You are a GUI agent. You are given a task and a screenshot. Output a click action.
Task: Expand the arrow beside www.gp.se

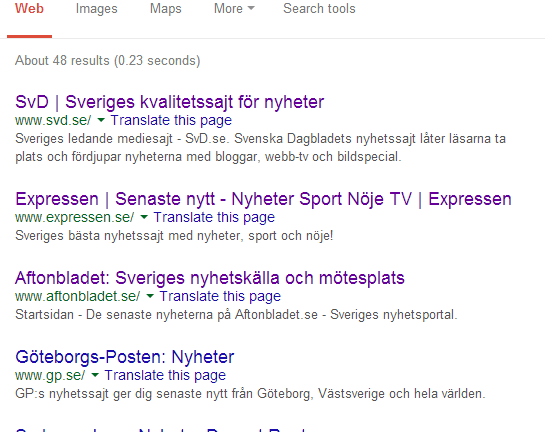(x=95, y=375)
